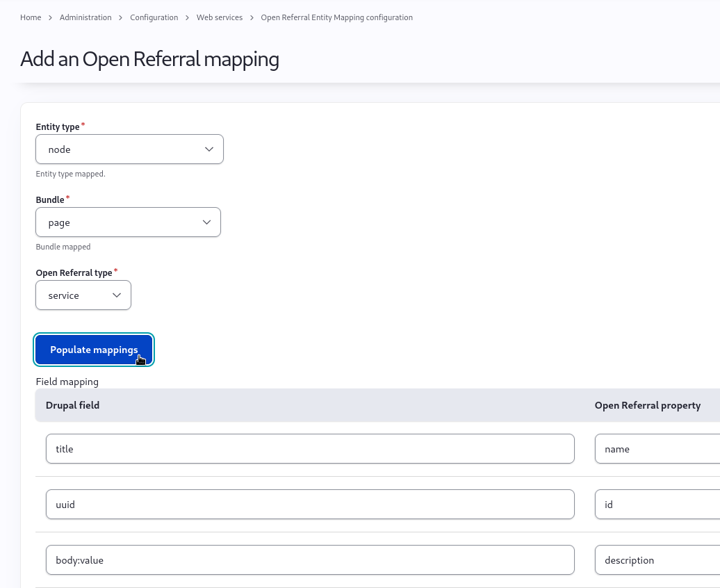Open the Entity type dropdown showing node
720x588 pixels.
pyautogui.click(x=129, y=149)
